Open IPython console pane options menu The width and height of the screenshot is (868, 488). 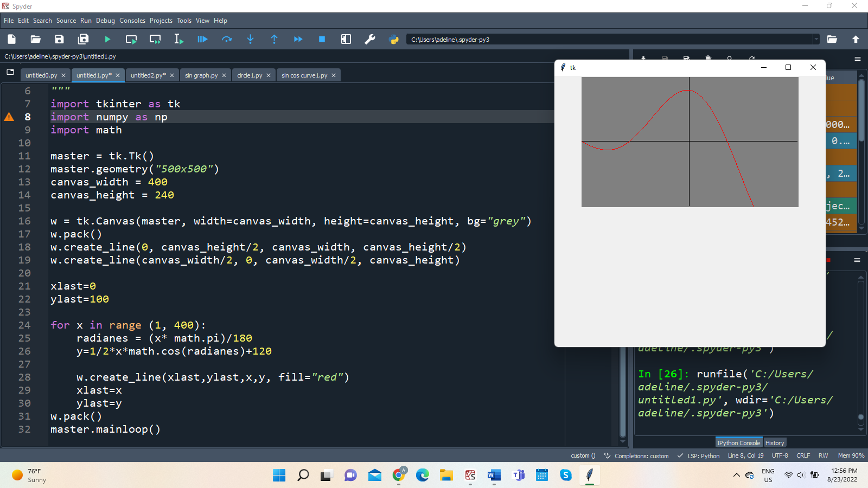(x=857, y=260)
